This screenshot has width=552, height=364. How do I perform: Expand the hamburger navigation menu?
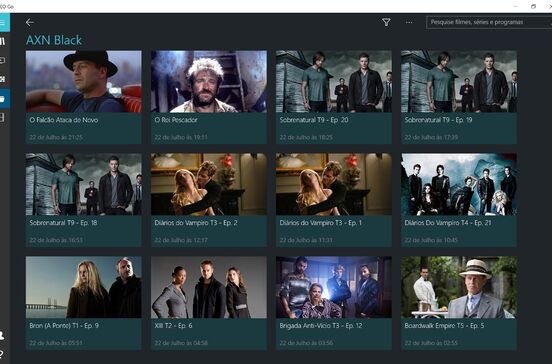click(4, 23)
